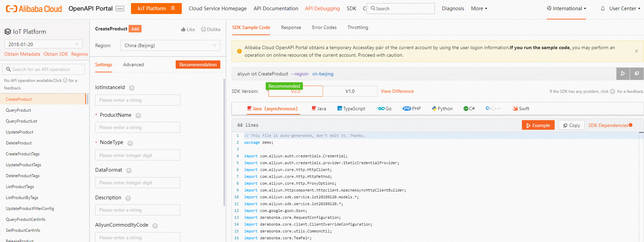Screen dimensions: 644x242
Task: Select SDK version V1.0
Action: 350,91
